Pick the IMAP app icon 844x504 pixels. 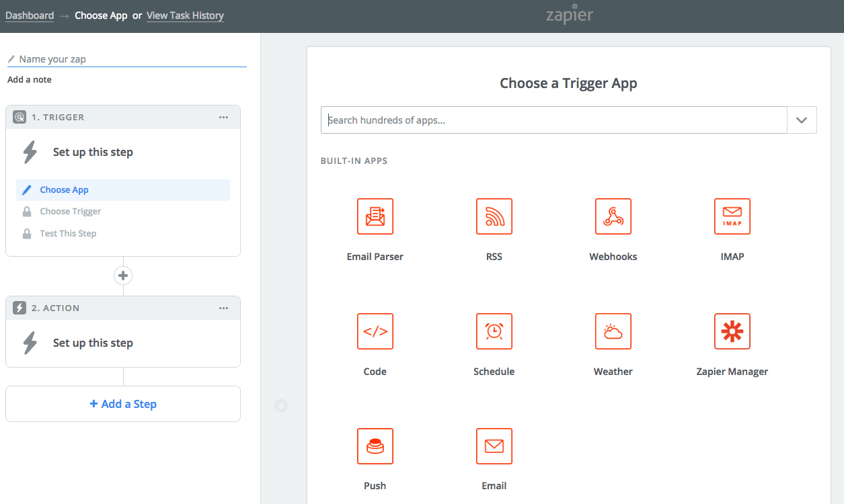732,216
